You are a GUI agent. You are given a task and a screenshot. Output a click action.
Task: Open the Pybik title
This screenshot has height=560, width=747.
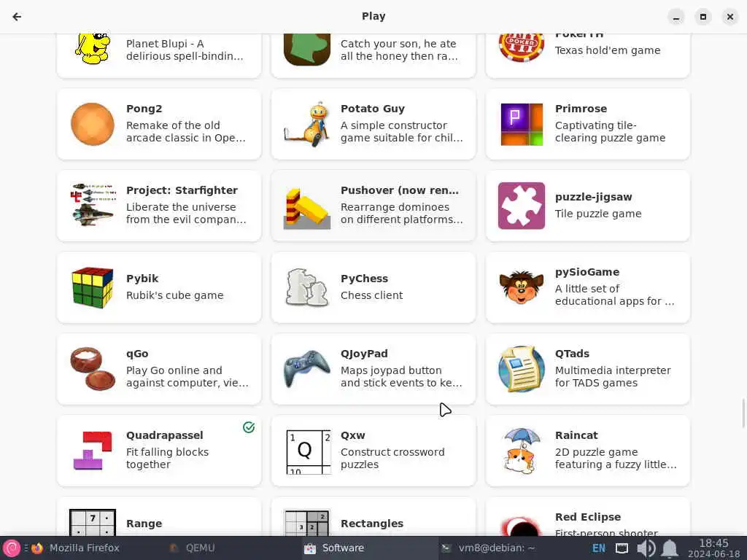tap(142, 279)
